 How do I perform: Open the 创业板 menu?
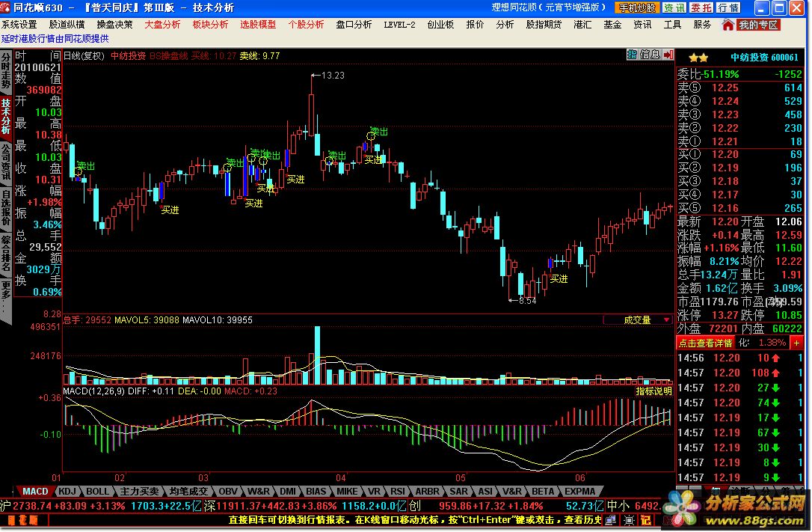440,25
